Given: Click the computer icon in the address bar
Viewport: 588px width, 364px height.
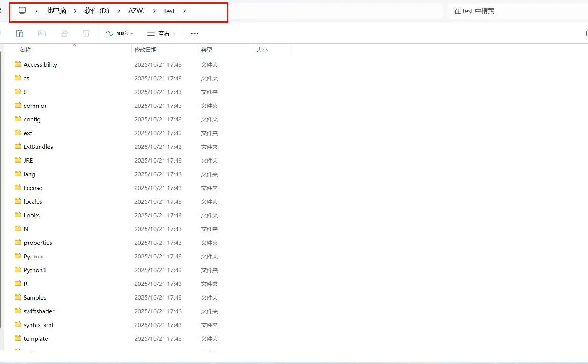Looking at the screenshot, I should 22,11.
